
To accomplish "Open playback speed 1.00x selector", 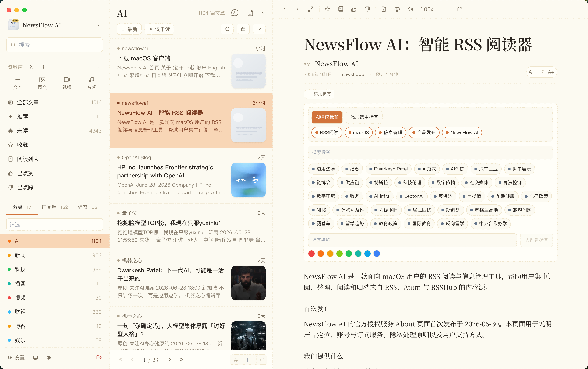I will pos(427,9).
